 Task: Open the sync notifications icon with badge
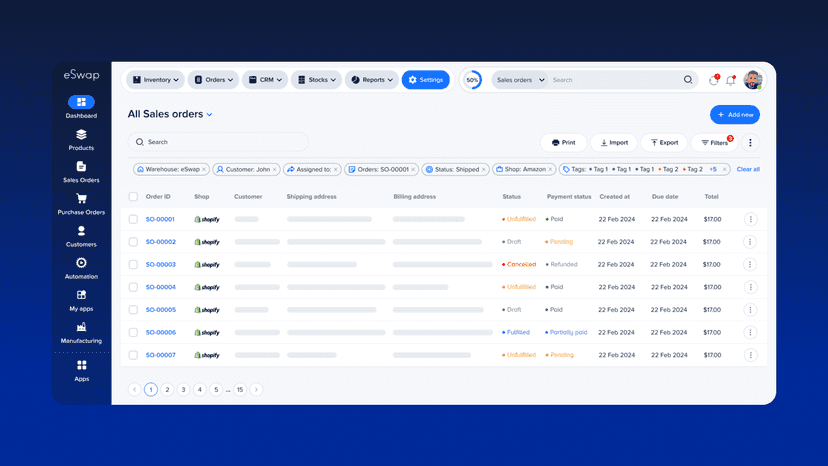tap(713, 80)
